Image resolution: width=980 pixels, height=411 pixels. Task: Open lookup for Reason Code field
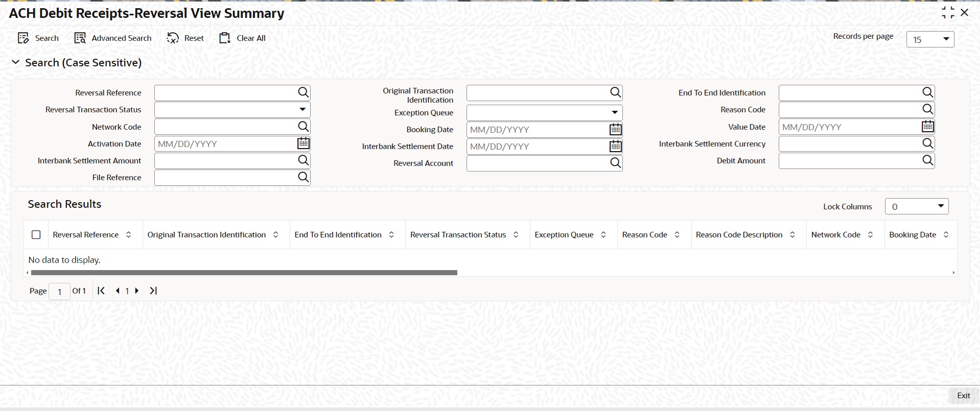[928, 109]
